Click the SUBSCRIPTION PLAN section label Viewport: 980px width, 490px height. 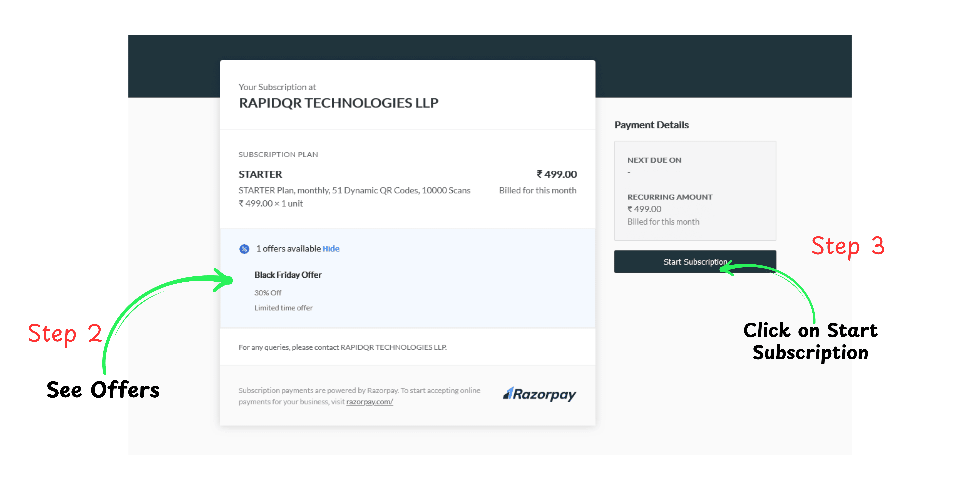pyautogui.click(x=278, y=154)
